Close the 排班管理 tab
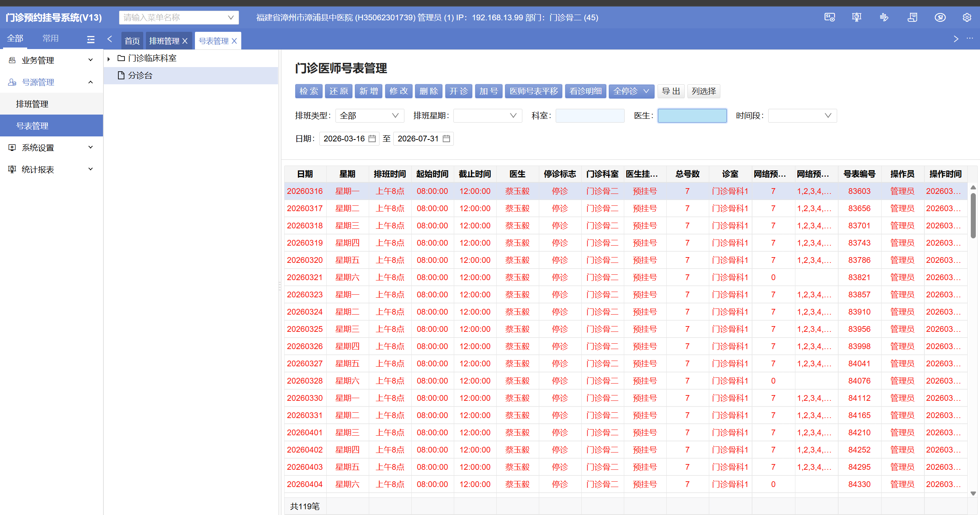The height and width of the screenshot is (515, 980). tap(185, 41)
